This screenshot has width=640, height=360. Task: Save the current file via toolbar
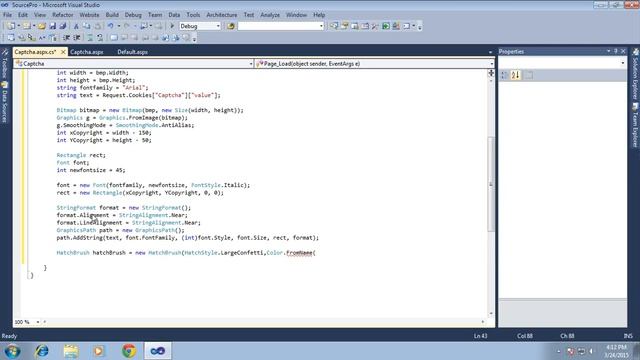point(53,26)
